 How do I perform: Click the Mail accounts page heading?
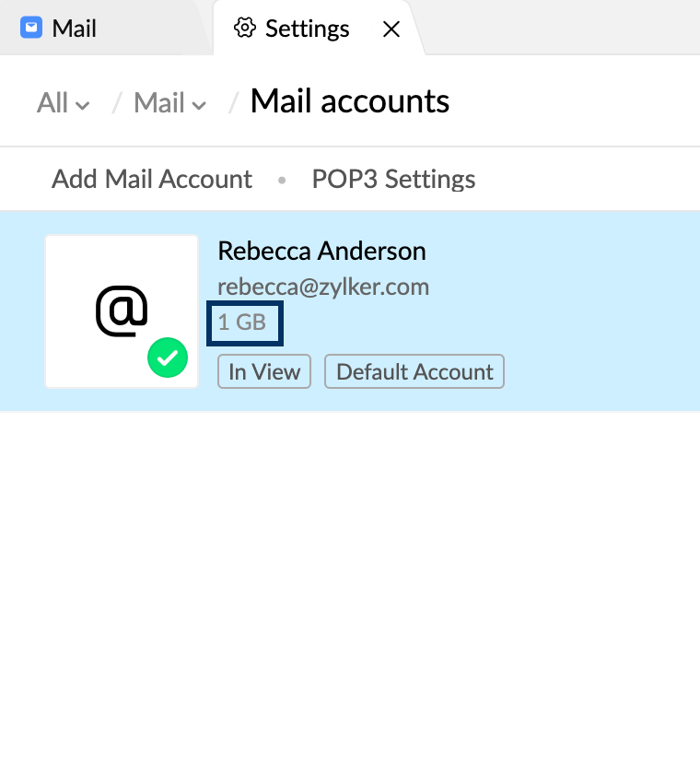[350, 101]
